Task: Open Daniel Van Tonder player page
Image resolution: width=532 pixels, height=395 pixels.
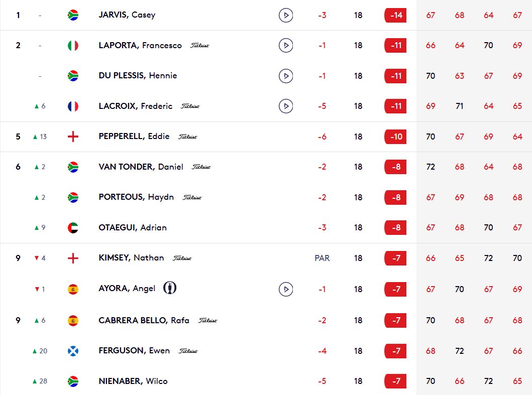Action: [x=141, y=167]
